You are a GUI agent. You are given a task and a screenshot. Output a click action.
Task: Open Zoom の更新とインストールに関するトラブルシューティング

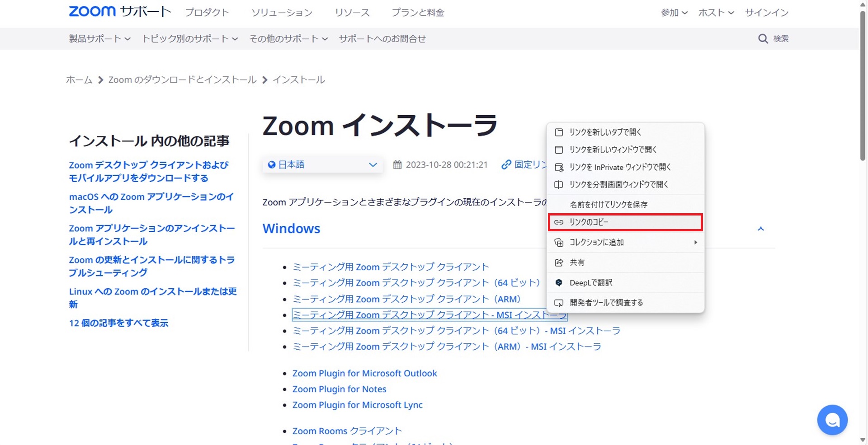tap(152, 267)
